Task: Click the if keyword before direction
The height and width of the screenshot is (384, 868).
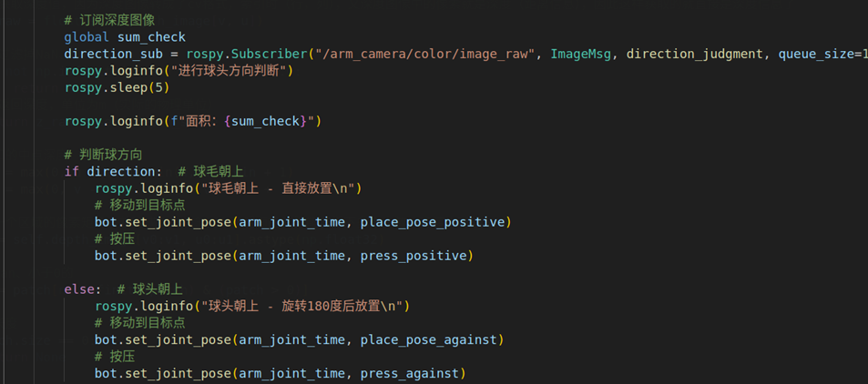Action: click(x=72, y=172)
